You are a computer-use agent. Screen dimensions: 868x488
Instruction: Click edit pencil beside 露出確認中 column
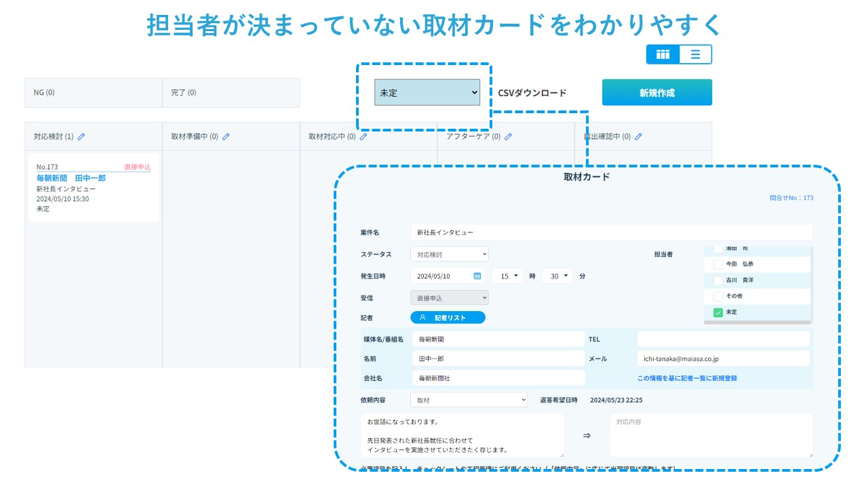[x=638, y=136]
